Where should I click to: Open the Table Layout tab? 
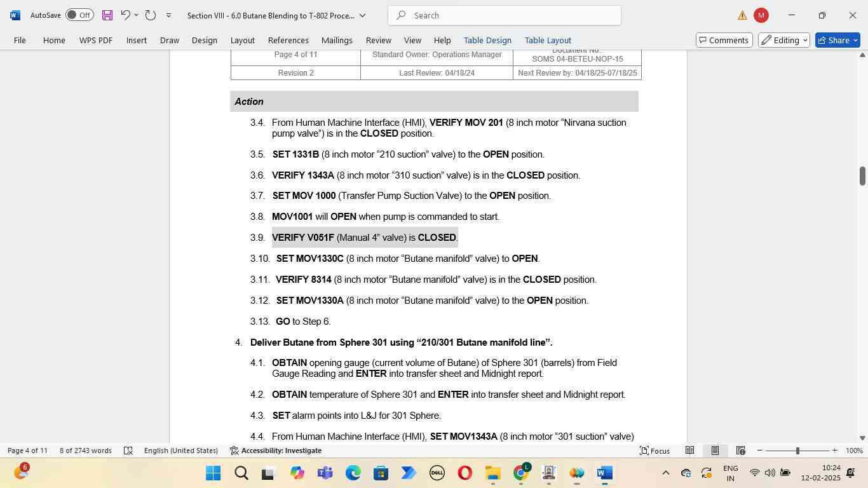click(x=548, y=40)
